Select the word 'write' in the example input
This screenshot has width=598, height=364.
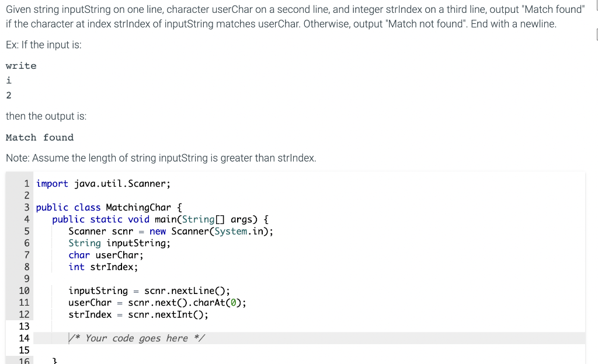tap(21, 65)
